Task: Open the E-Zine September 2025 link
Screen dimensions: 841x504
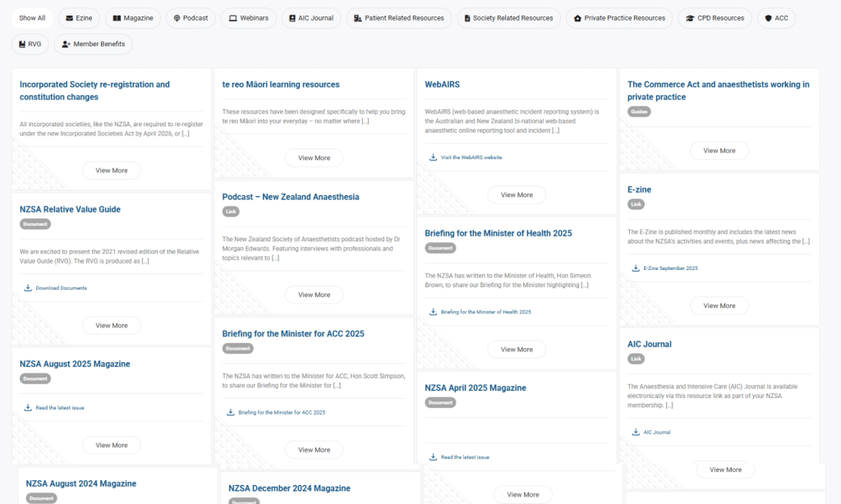Action: (x=670, y=268)
